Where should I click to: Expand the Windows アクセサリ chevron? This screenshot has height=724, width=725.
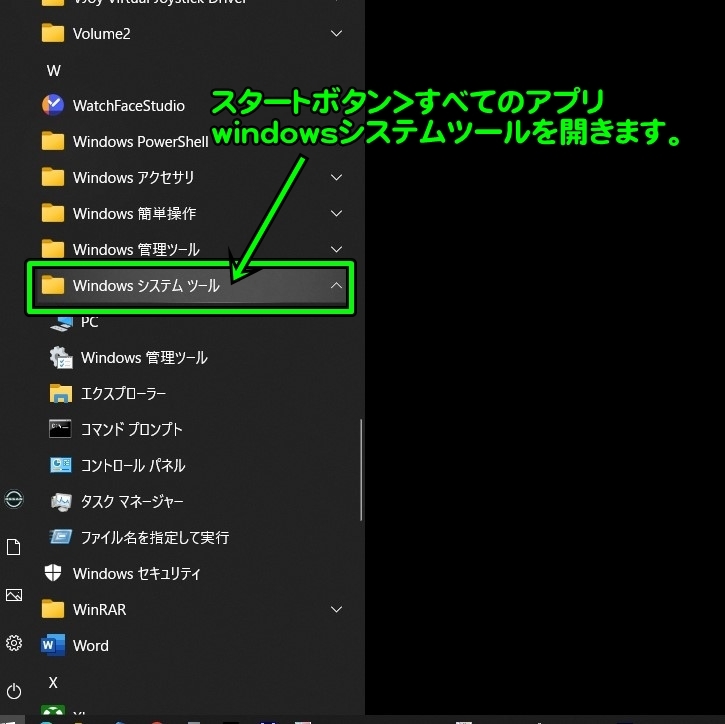[x=337, y=178]
